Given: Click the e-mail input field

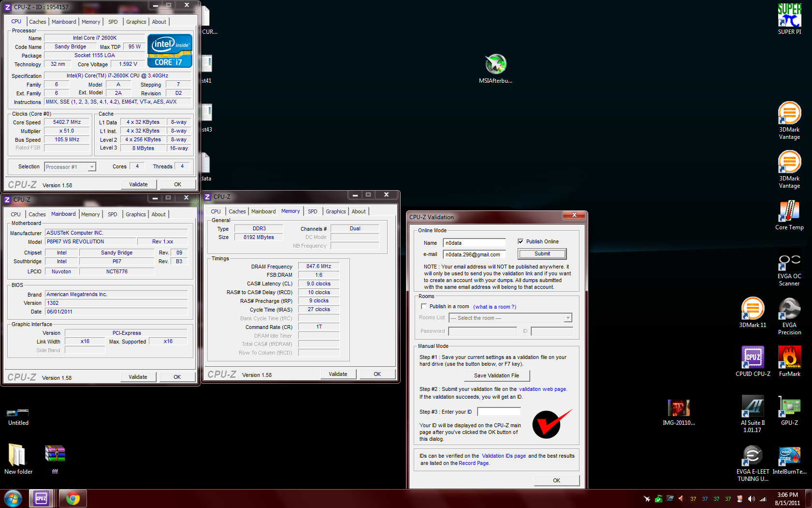Looking at the screenshot, I should pyautogui.click(x=474, y=254).
